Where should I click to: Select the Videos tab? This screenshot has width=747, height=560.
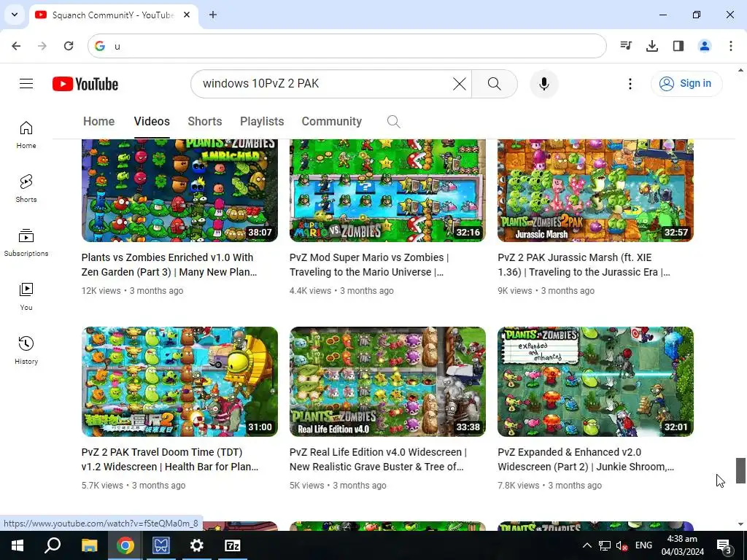point(152,122)
